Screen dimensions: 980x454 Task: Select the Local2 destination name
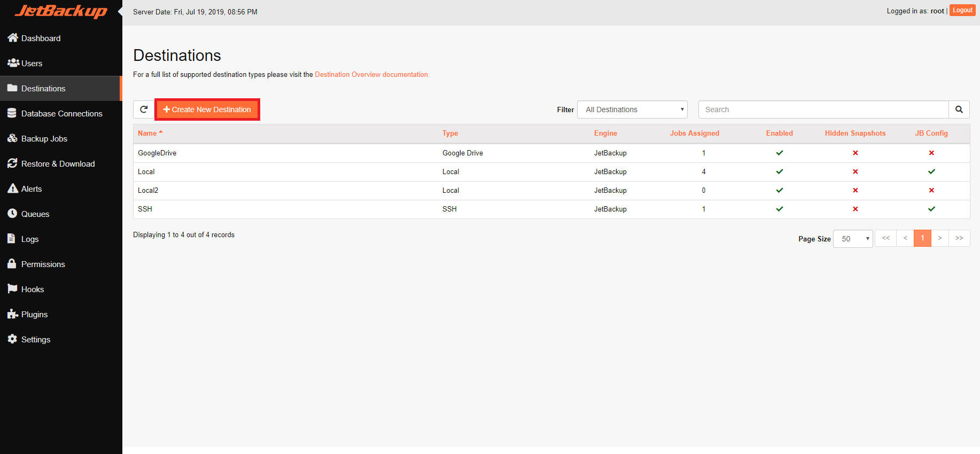coord(148,190)
